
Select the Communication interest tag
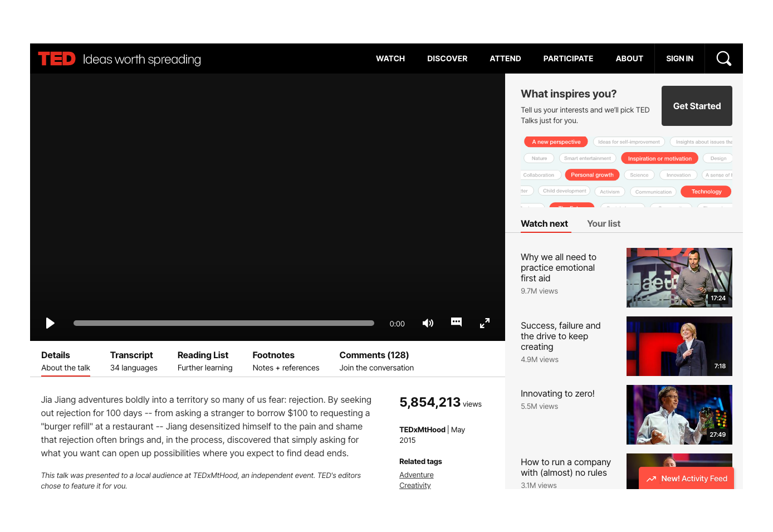pyautogui.click(x=653, y=192)
